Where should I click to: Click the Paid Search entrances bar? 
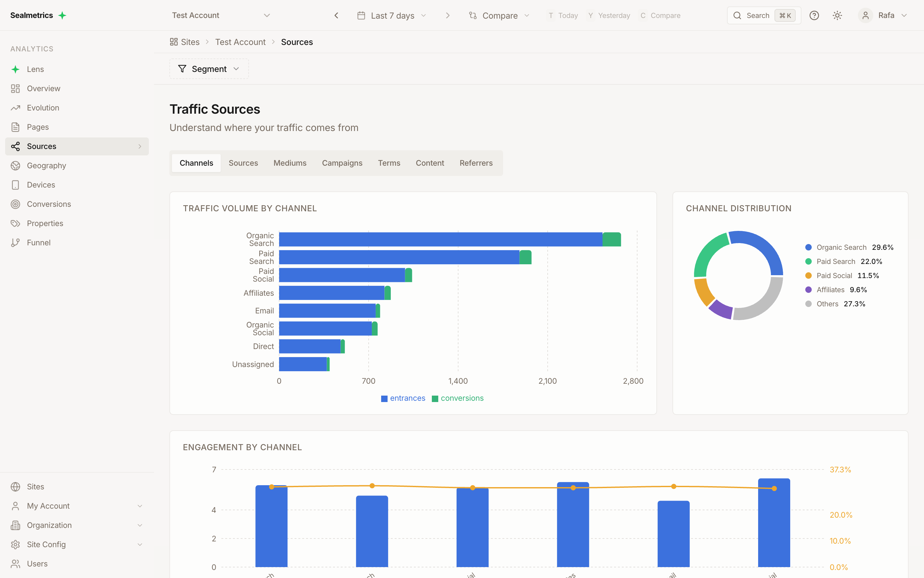click(399, 257)
